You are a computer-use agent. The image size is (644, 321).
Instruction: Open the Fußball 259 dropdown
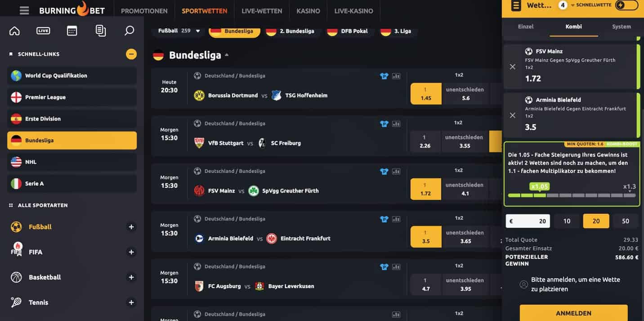(x=179, y=31)
